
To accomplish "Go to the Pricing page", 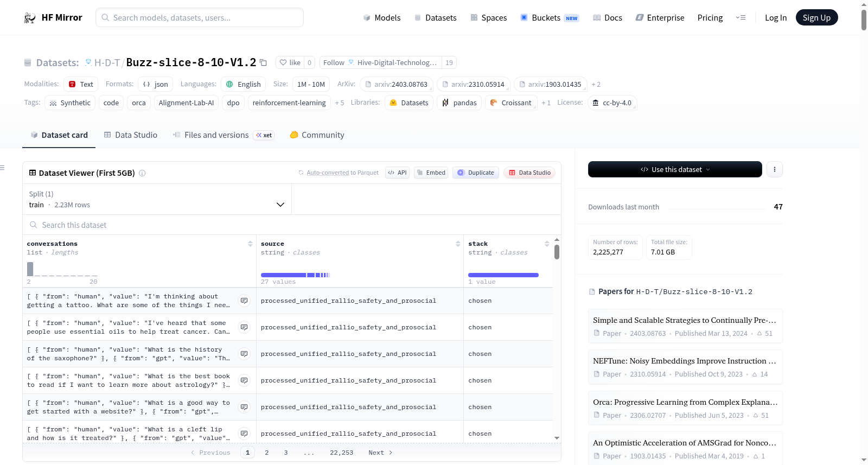I will tap(710, 17).
